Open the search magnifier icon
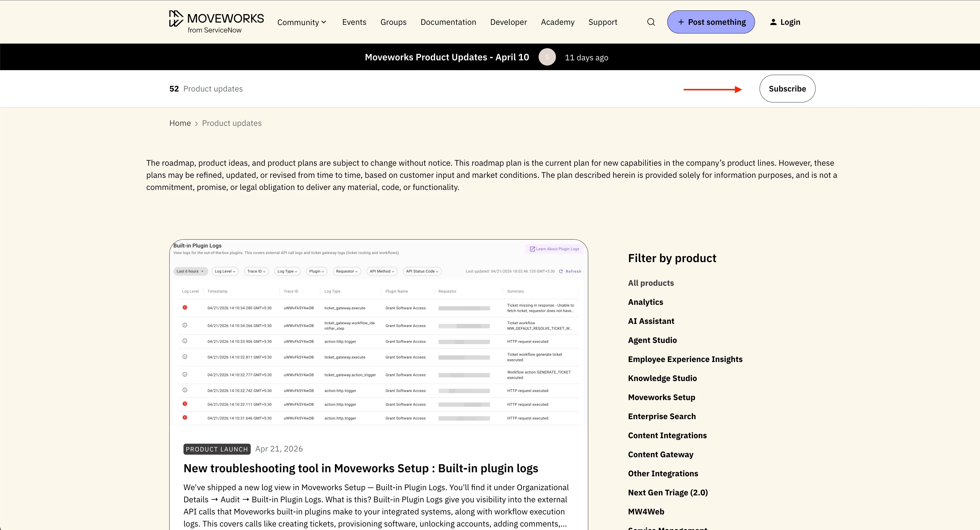The width and height of the screenshot is (980, 530). tap(651, 22)
